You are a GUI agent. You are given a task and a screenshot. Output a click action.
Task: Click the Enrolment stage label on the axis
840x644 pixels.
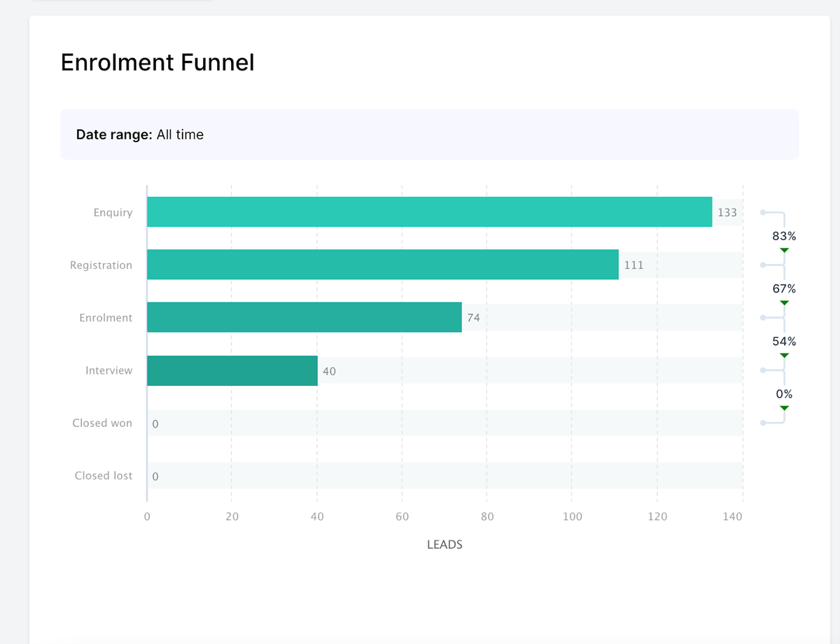click(106, 318)
